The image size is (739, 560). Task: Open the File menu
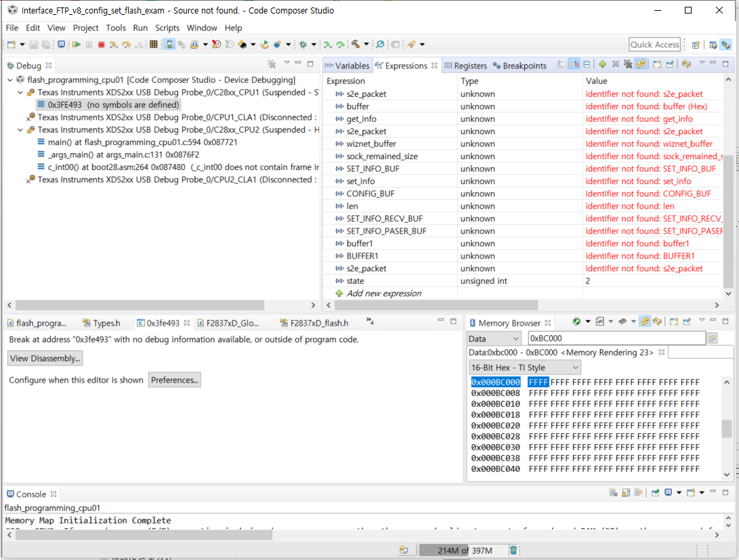point(12,28)
